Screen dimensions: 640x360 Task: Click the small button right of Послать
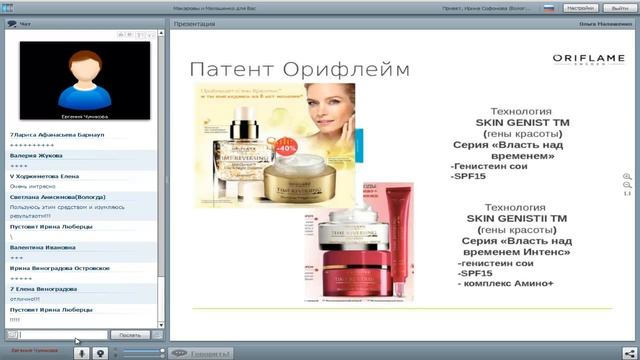(157, 335)
